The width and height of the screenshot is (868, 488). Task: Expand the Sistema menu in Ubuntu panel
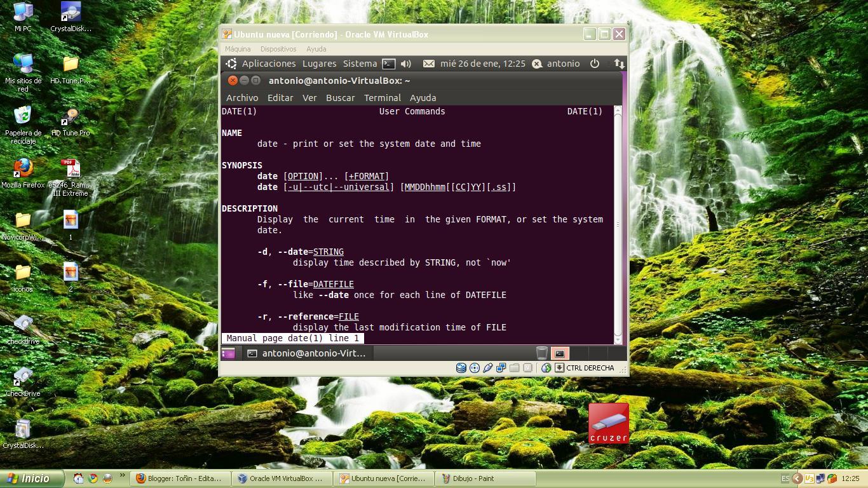(360, 64)
